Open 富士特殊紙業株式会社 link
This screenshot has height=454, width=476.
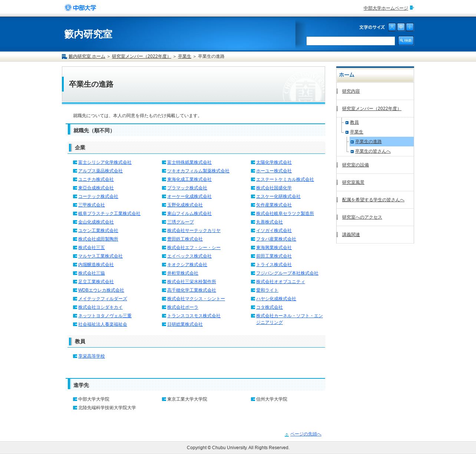pyautogui.click(x=189, y=162)
